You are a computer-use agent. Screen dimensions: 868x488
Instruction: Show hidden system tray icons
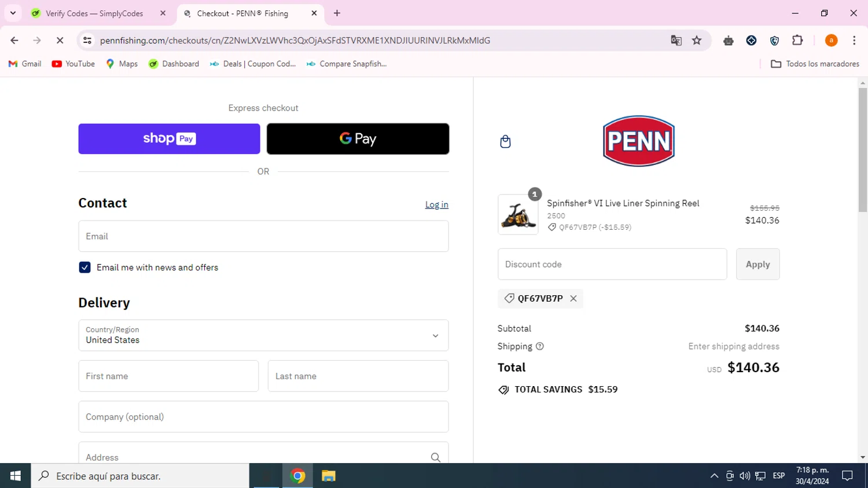click(x=714, y=476)
